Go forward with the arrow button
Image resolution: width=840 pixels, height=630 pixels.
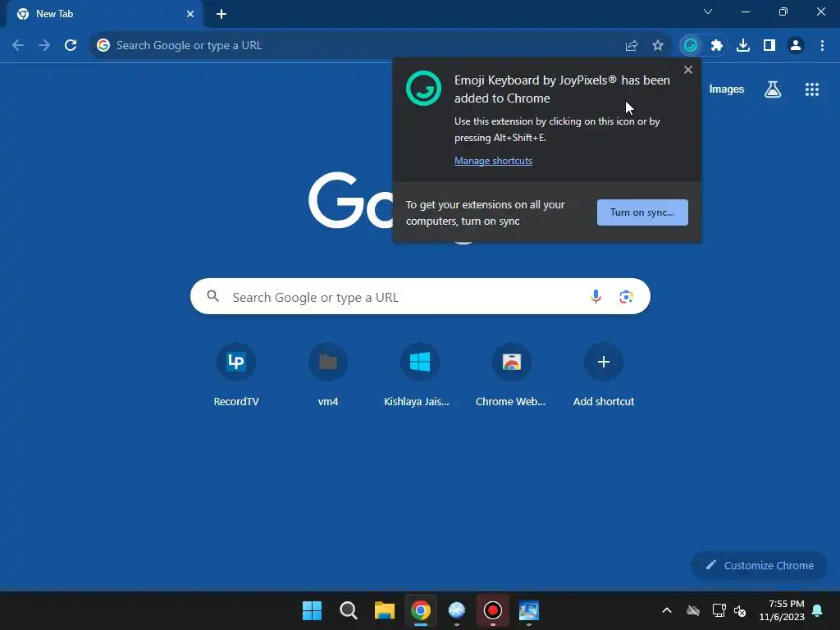click(44, 46)
